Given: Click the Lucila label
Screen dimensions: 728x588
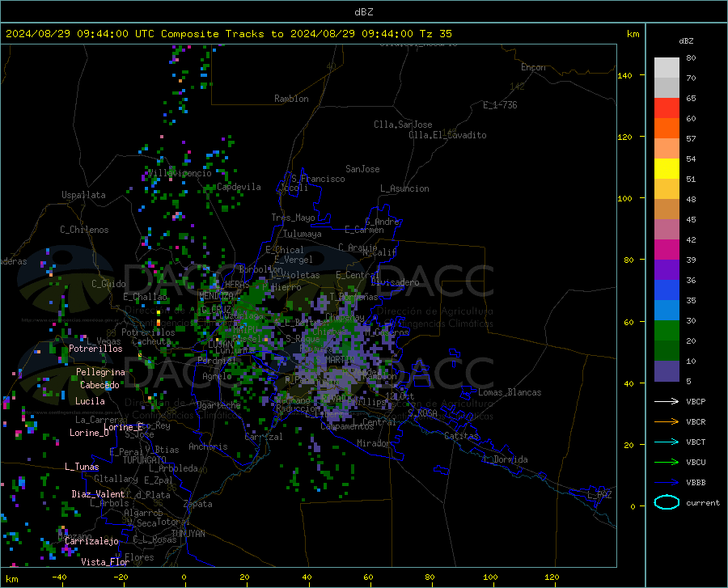Looking at the screenshot, I should pos(90,401).
